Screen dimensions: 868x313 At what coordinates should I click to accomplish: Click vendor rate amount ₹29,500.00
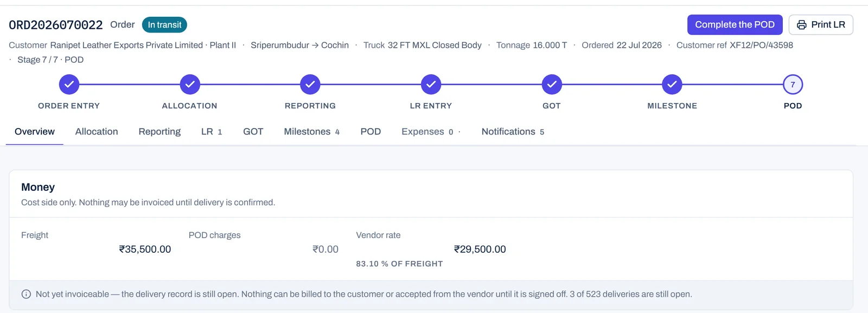tap(480, 249)
